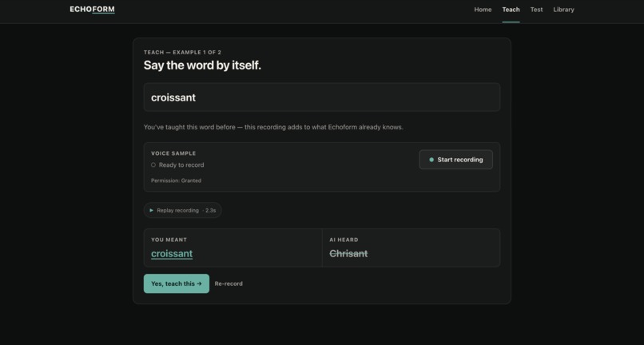Screen dimensions: 644x345
Task: Open the Library tab
Action: [x=563, y=10]
